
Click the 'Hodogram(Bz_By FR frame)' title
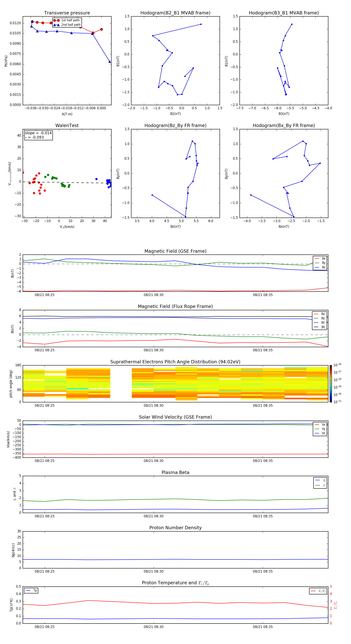(x=175, y=125)
